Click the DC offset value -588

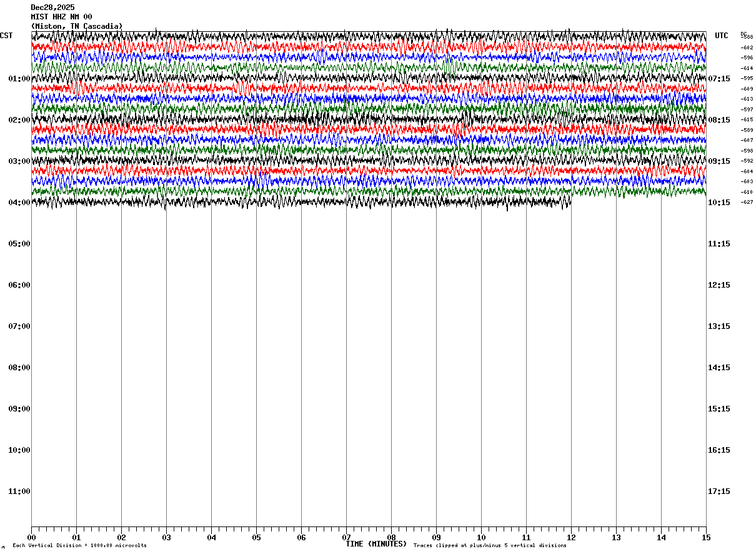747,38
